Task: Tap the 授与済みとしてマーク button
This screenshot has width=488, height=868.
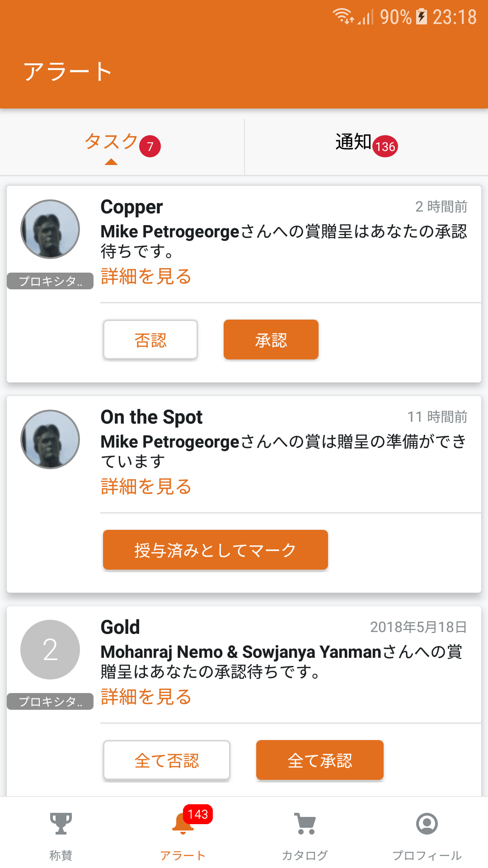Action: tap(216, 550)
